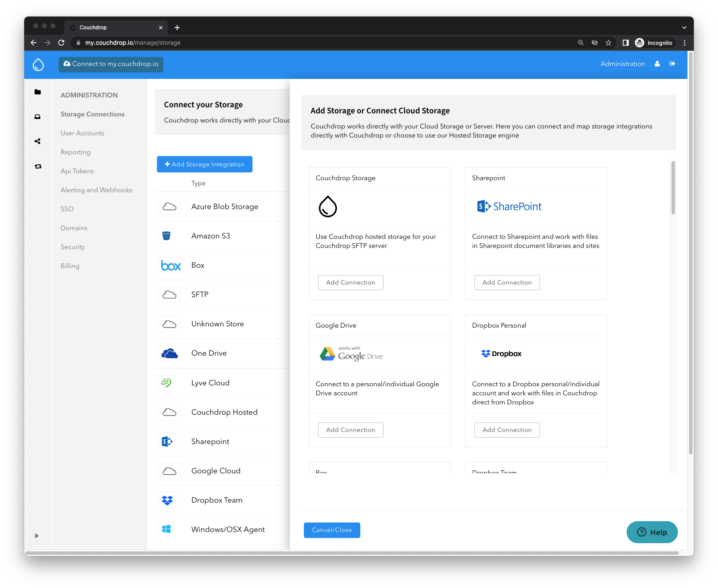Open the files folder sidebar icon
Screen dimensions: 718x588
click(x=37, y=92)
